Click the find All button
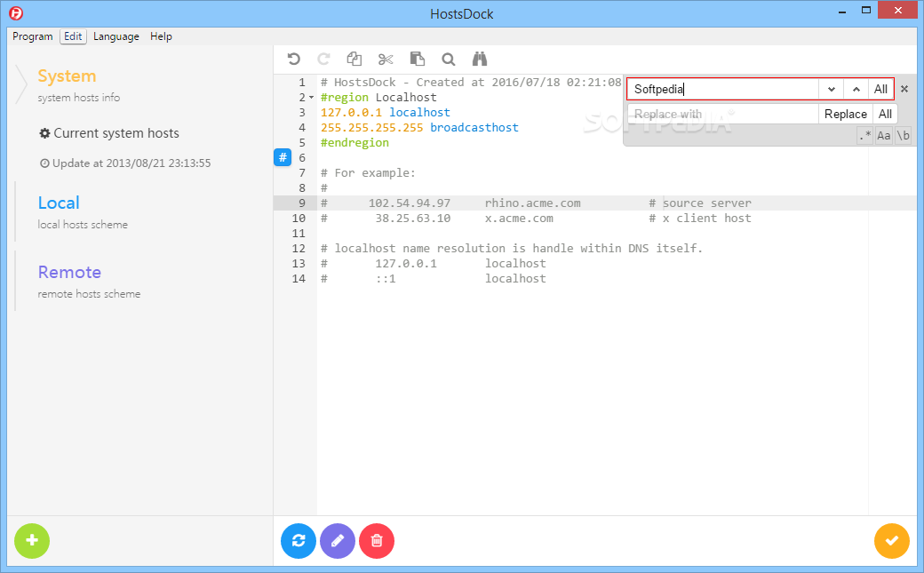The height and width of the screenshot is (573, 924). coord(880,89)
